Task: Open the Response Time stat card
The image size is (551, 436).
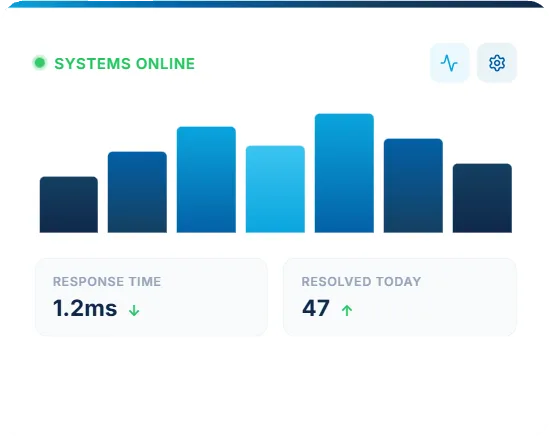Action: point(151,297)
